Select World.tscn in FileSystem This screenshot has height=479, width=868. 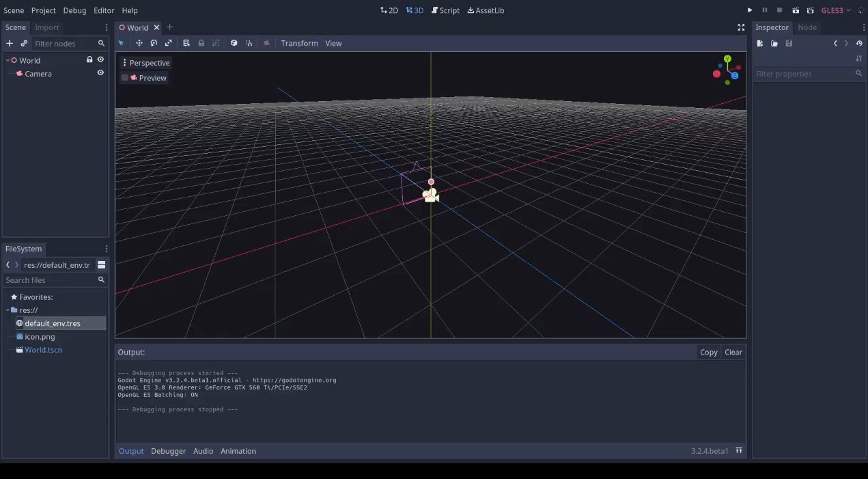coord(43,350)
